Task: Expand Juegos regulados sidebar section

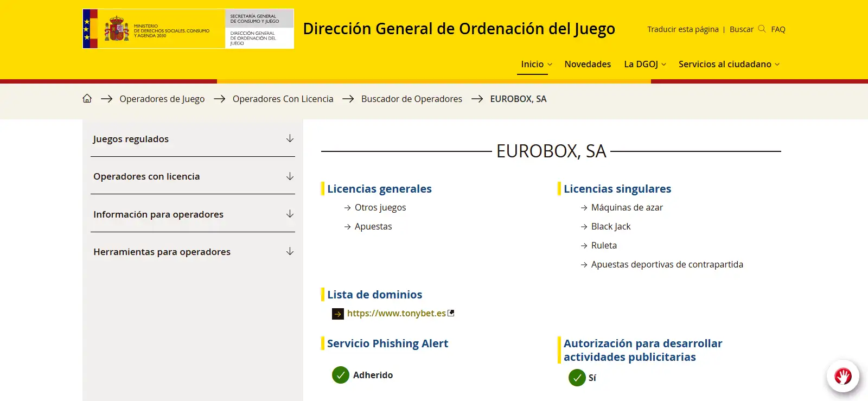Action: click(x=193, y=138)
